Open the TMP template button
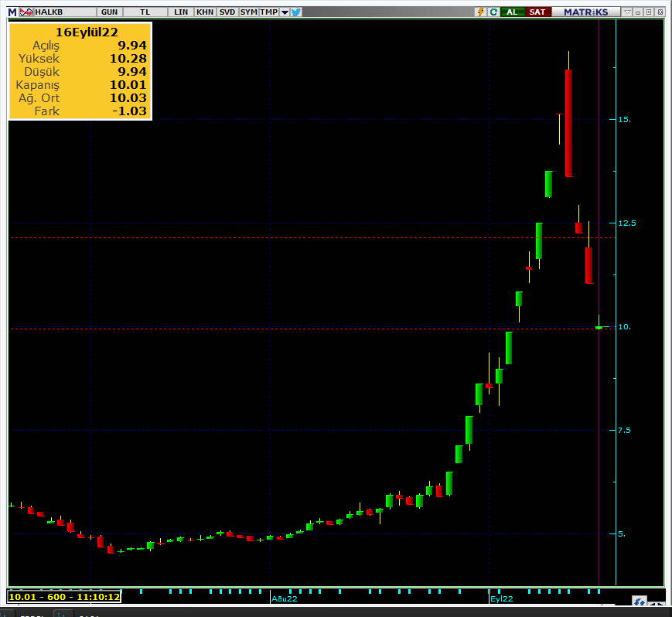The image size is (672, 617). pos(268,12)
